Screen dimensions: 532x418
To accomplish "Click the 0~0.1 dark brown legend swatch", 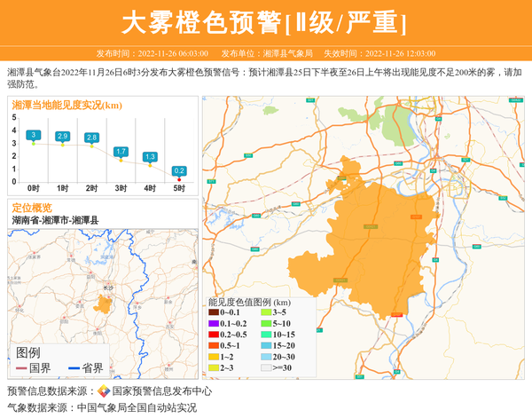I will click(214, 312).
